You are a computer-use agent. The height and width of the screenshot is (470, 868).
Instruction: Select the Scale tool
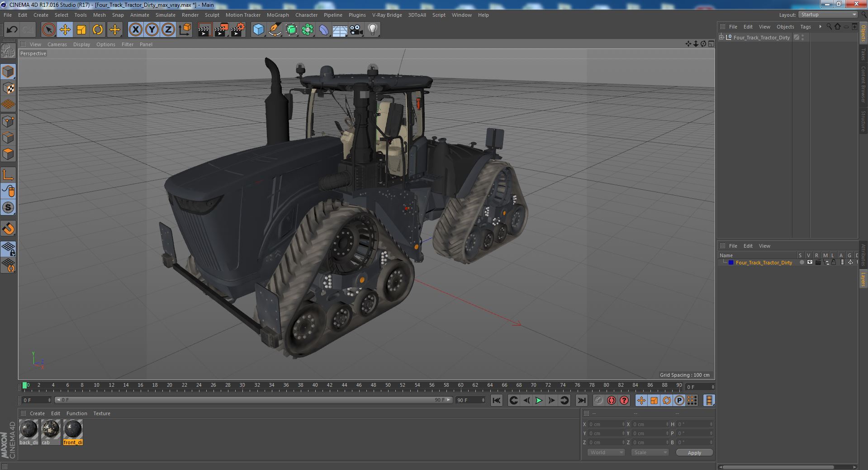(x=81, y=30)
